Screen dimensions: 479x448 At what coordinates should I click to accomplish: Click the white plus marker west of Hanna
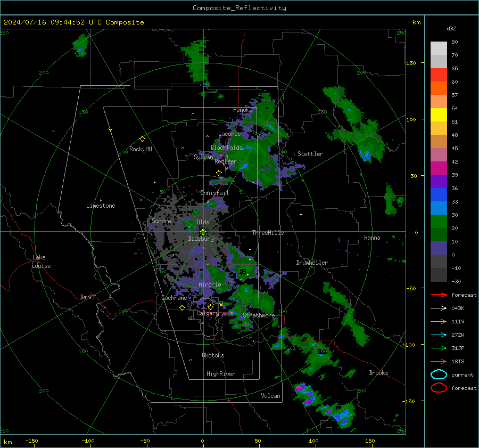[x=301, y=214]
